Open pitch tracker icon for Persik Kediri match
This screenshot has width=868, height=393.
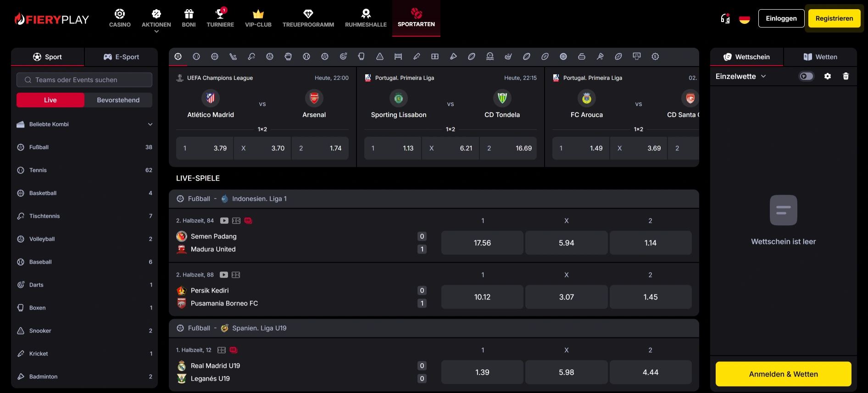236,275
